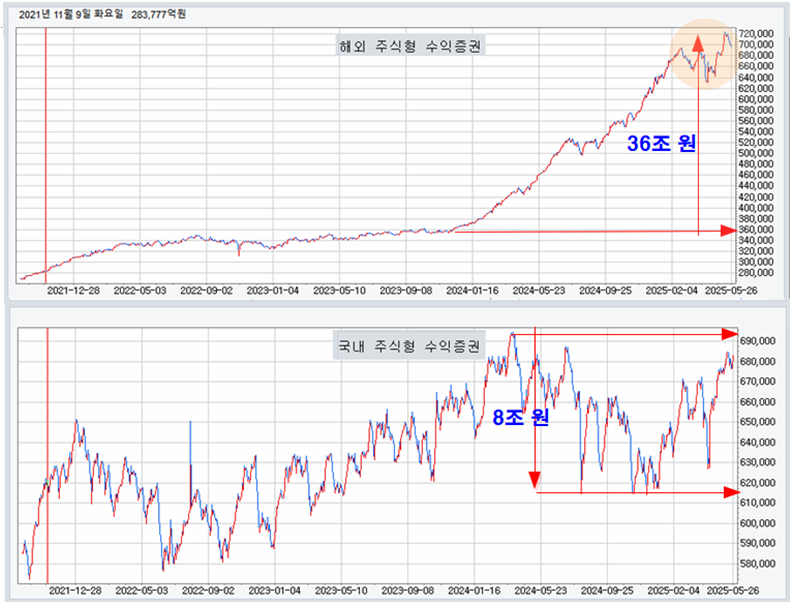Click 610,000 on the domestic chart axis
The width and height of the screenshot is (790, 602).
pyautogui.click(x=757, y=503)
